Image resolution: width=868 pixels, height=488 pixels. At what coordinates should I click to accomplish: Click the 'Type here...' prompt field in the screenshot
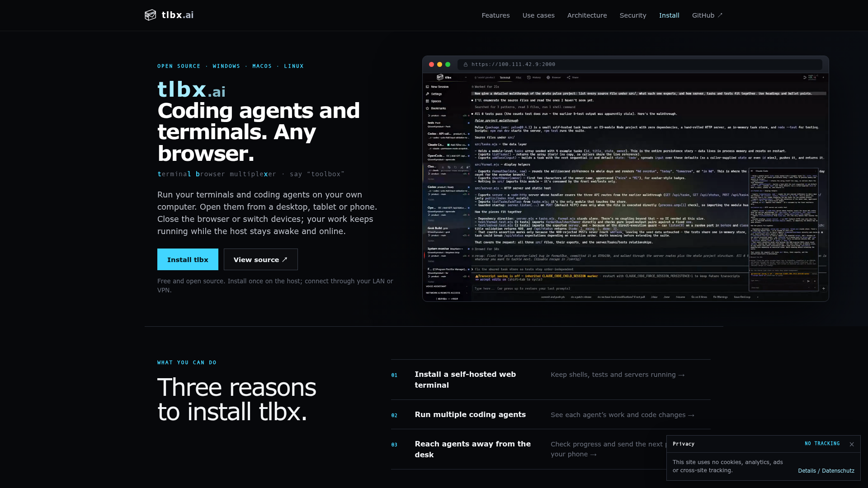[x=610, y=288]
